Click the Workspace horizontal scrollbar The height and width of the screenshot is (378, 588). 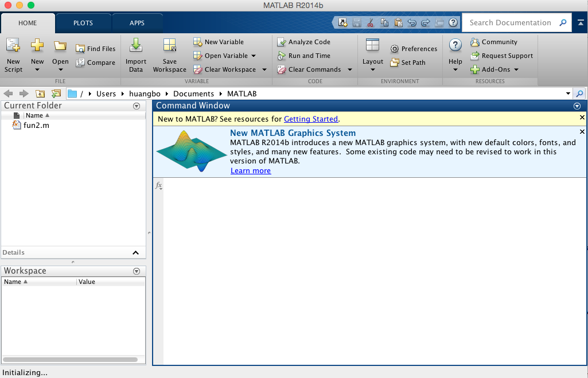(71, 360)
